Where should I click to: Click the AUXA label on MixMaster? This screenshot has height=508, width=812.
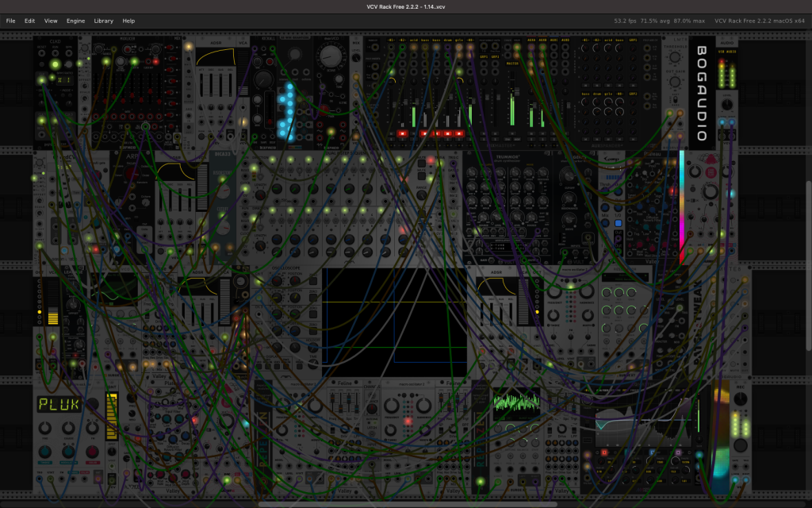[531, 40]
